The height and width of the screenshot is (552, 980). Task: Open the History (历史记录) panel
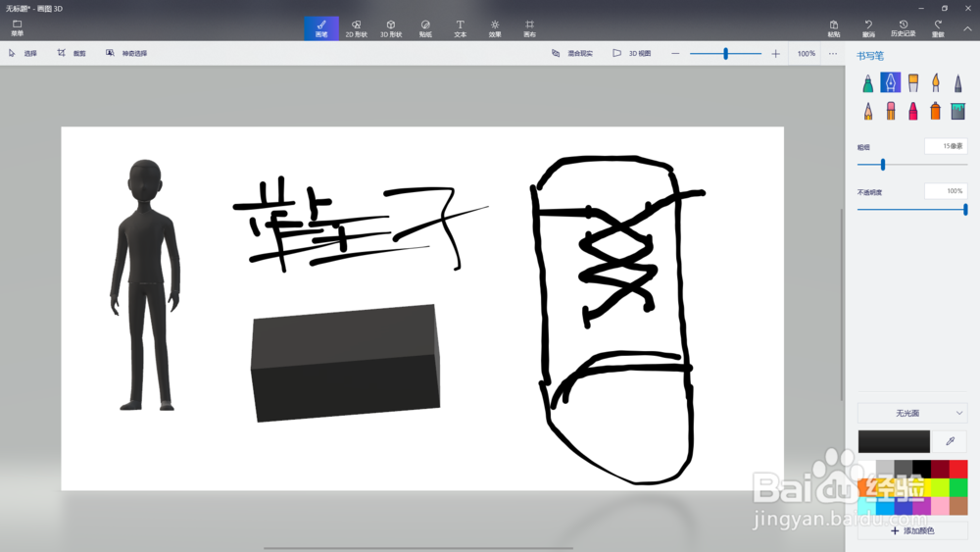click(904, 28)
